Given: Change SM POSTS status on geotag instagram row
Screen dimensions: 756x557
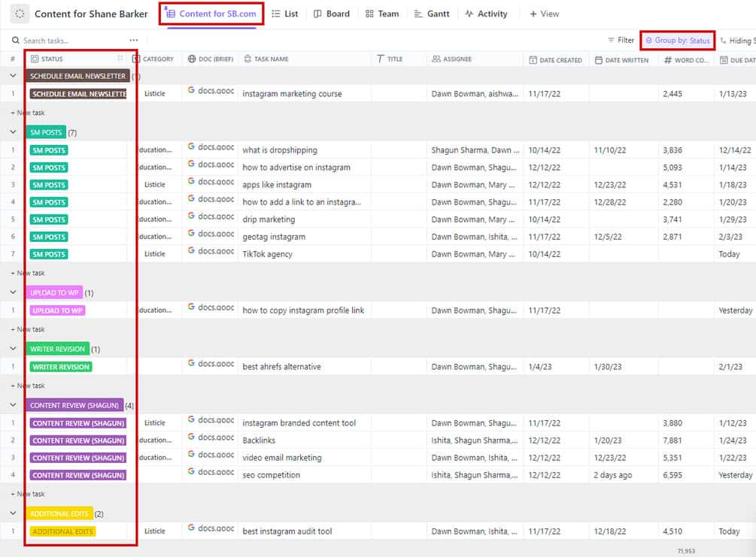Looking at the screenshot, I should click(49, 237).
